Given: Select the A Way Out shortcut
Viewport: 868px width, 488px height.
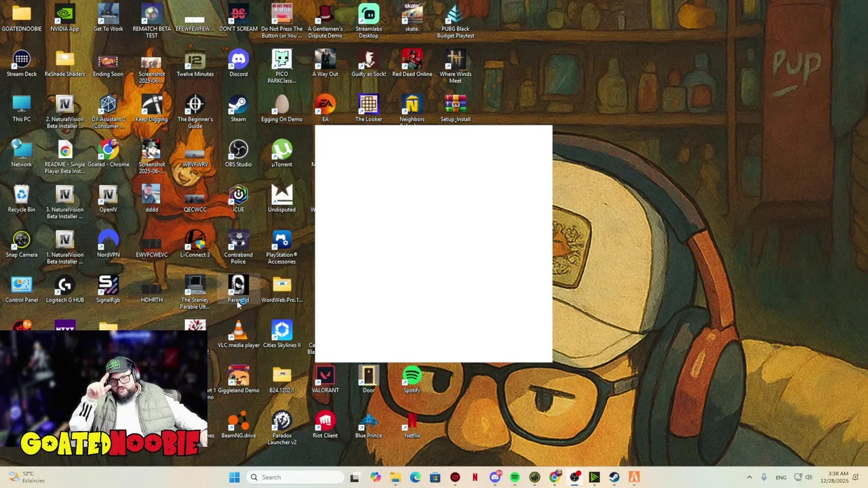Looking at the screenshot, I should pos(325,64).
